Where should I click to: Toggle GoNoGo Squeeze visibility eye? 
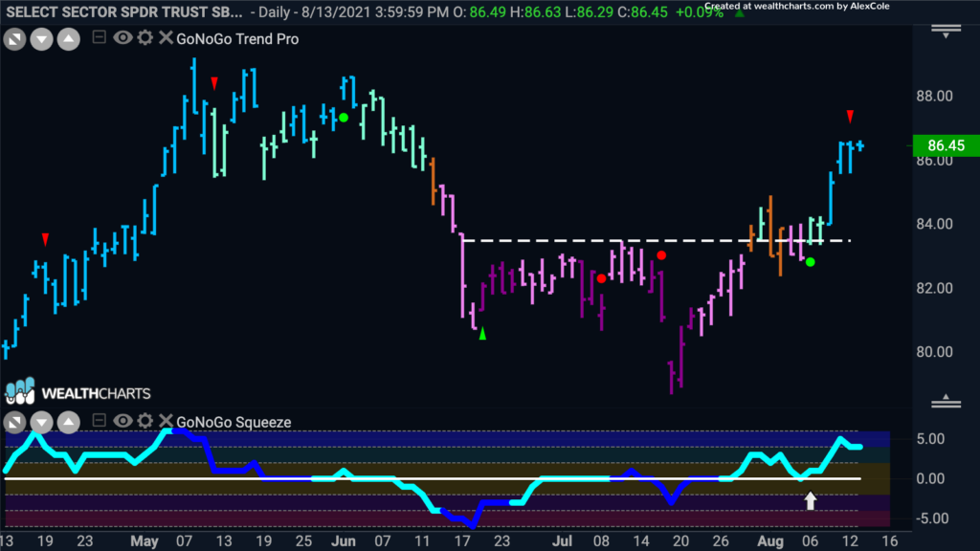[122, 421]
